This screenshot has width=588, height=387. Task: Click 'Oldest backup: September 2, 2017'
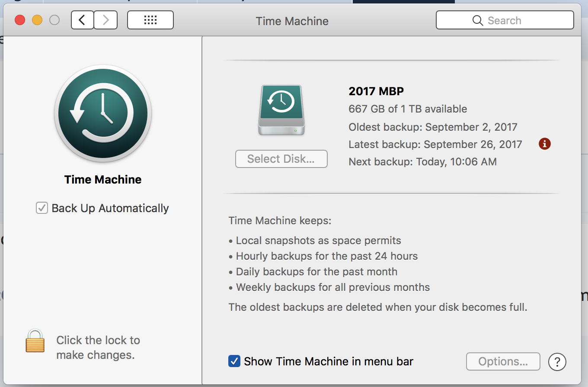[x=433, y=127]
